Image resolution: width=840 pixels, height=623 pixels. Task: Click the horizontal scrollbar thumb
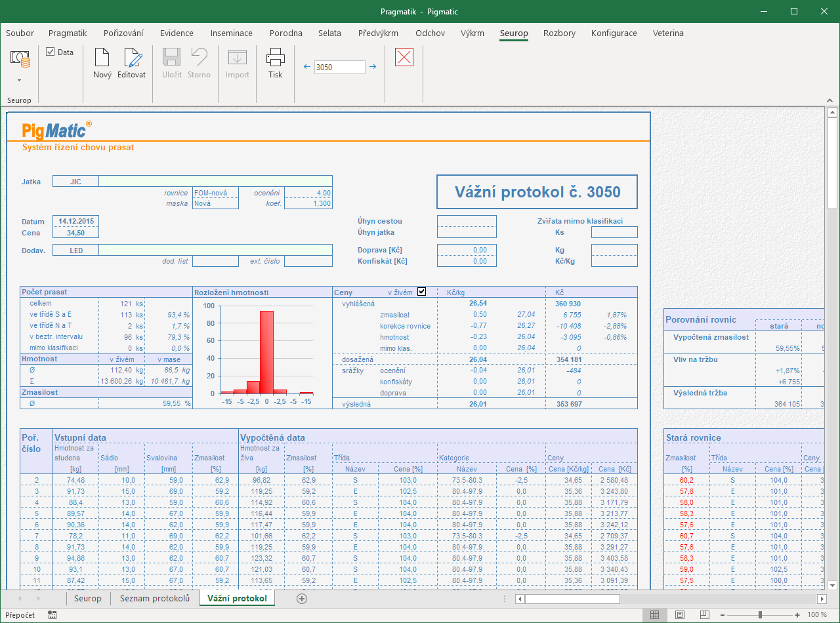coord(572,599)
